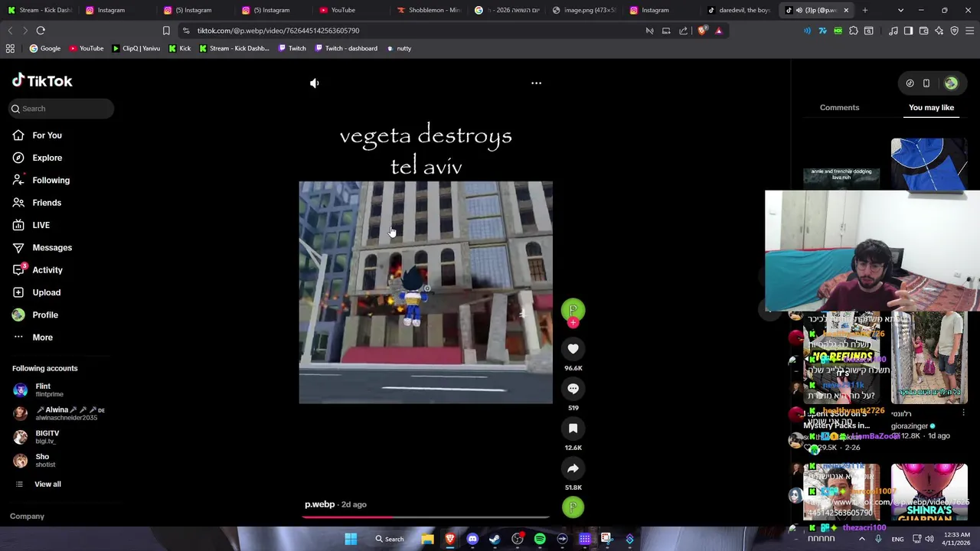Open the browser hamburger main menu

point(969,31)
